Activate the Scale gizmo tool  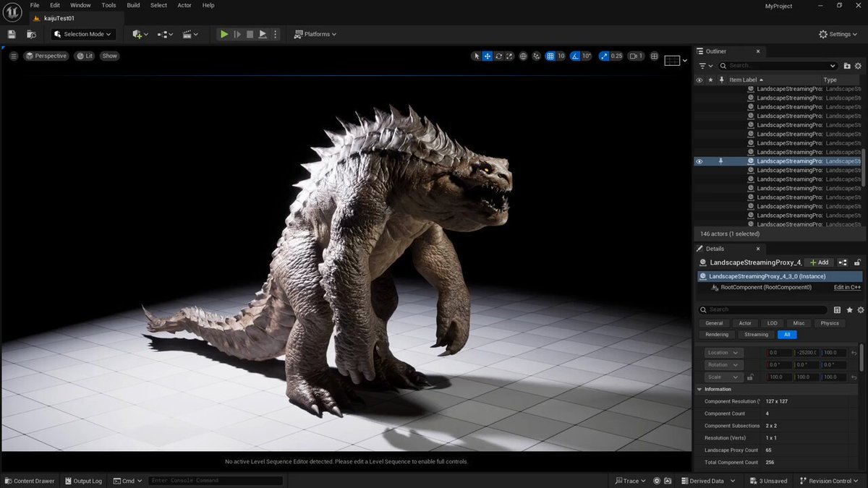click(x=509, y=56)
